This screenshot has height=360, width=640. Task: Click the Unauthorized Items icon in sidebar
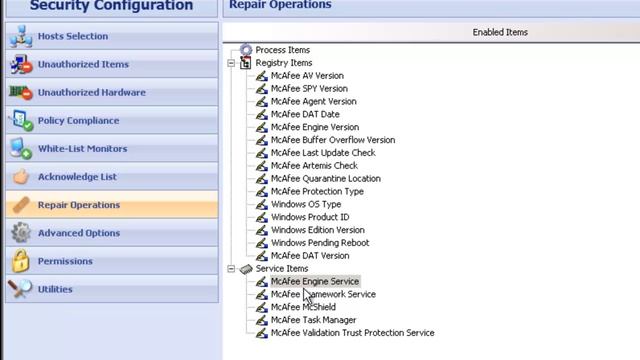tap(21, 64)
